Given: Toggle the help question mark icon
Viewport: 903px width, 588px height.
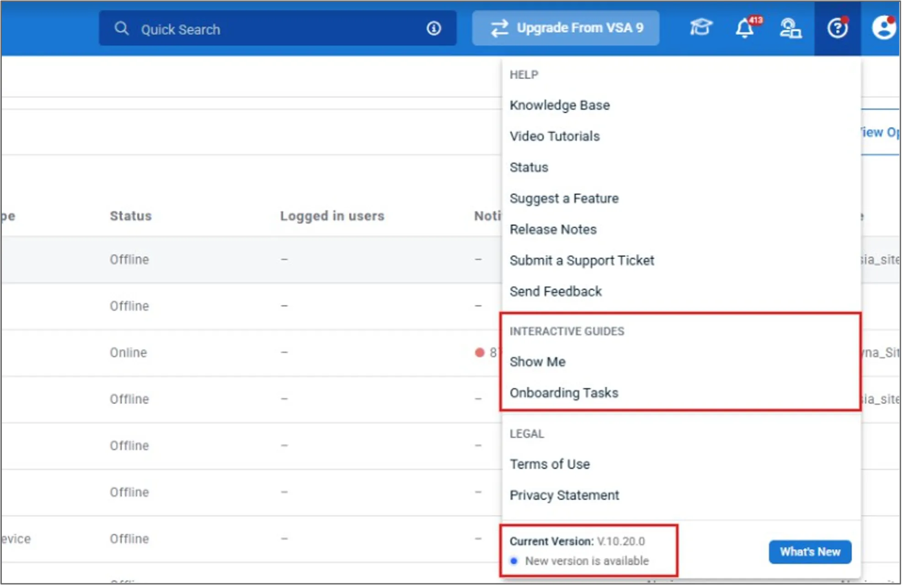Looking at the screenshot, I should pos(837,28).
